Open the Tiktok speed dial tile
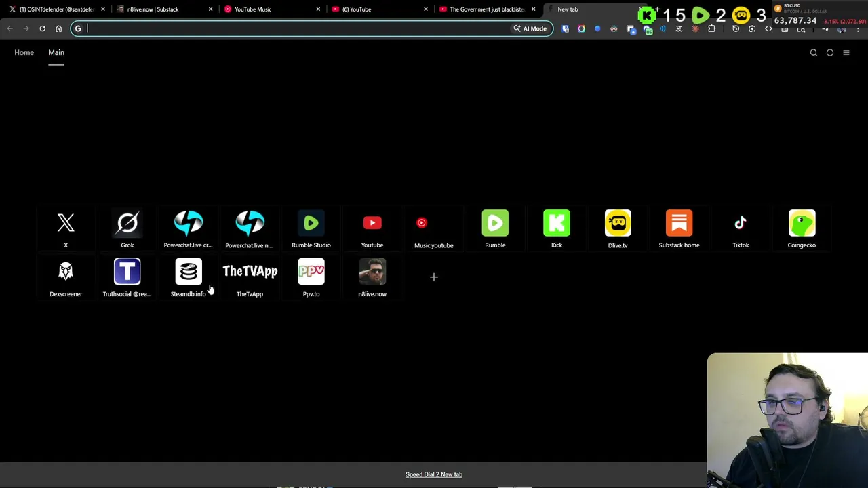 (741, 229)
